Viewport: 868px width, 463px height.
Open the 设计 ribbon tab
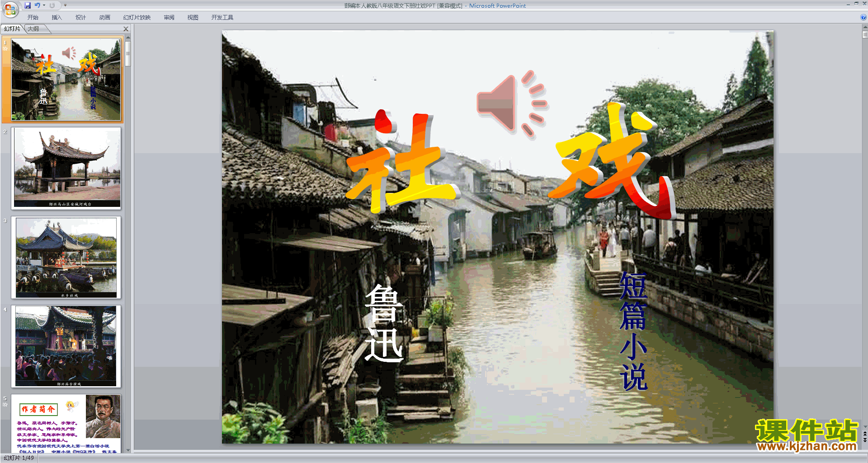80,18
